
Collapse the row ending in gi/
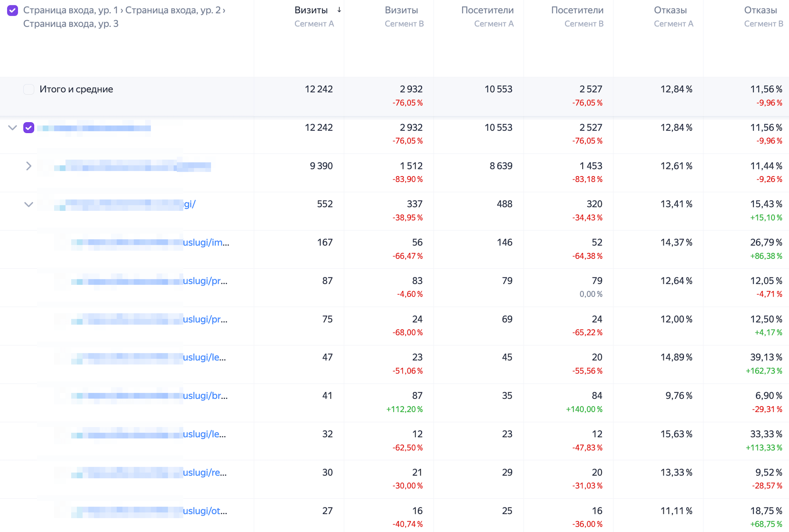point(29,204)
